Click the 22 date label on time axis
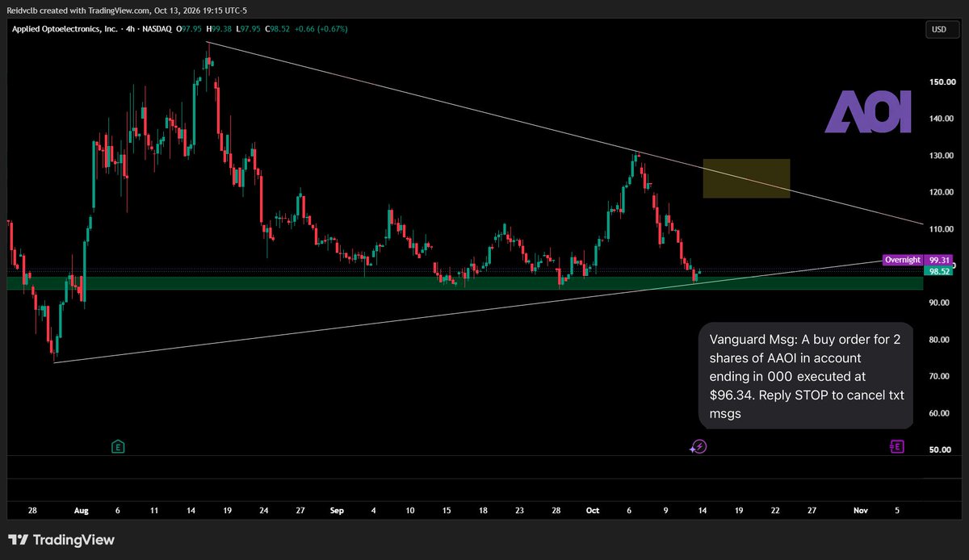This screenshot has width=969, height=560. [776, 511]
